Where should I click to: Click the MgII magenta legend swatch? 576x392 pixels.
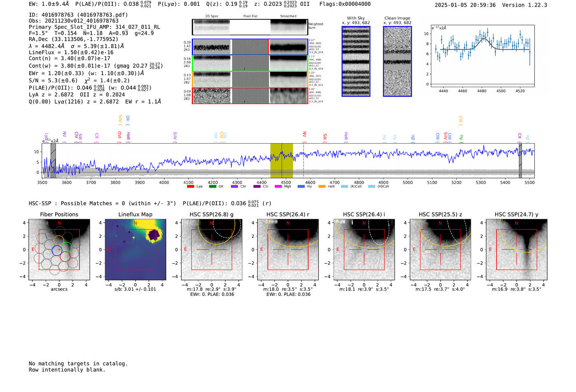[278, 187]
